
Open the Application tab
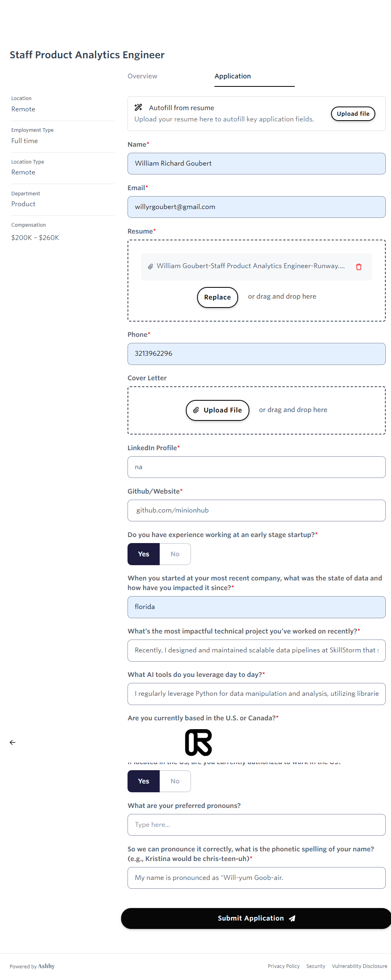point(233,76)
